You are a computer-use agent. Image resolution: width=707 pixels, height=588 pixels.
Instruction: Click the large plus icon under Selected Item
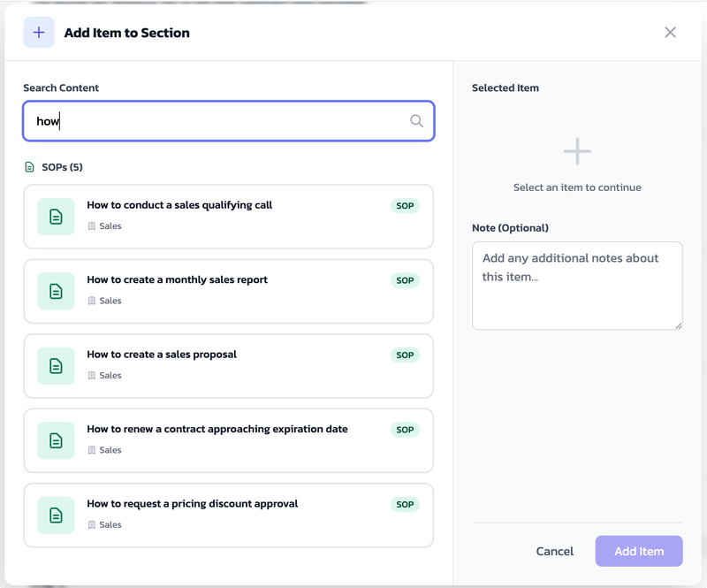(577, 151)
